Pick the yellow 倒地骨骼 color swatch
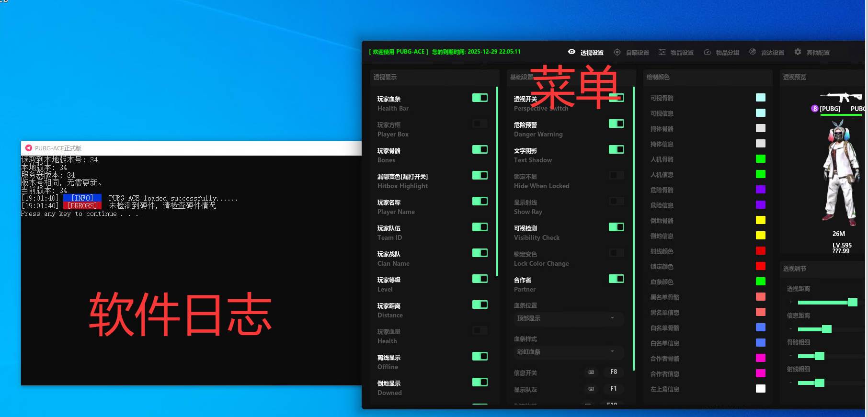The image size is (868, 417). (x=760, y=220)
